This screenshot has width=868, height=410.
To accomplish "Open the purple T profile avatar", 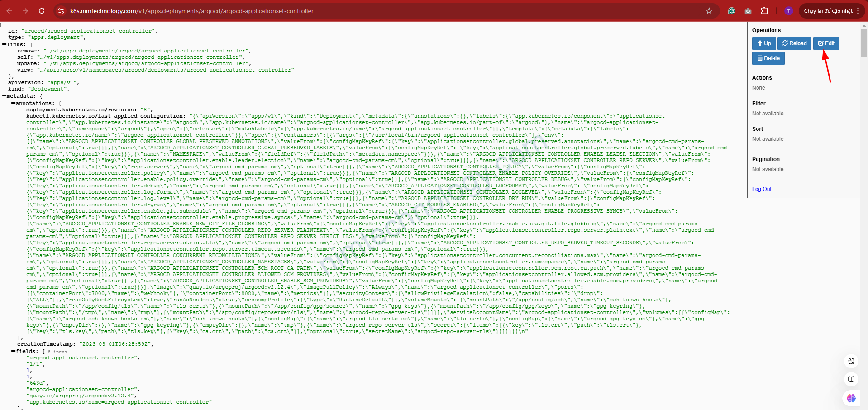I will (x=789, y=11).
